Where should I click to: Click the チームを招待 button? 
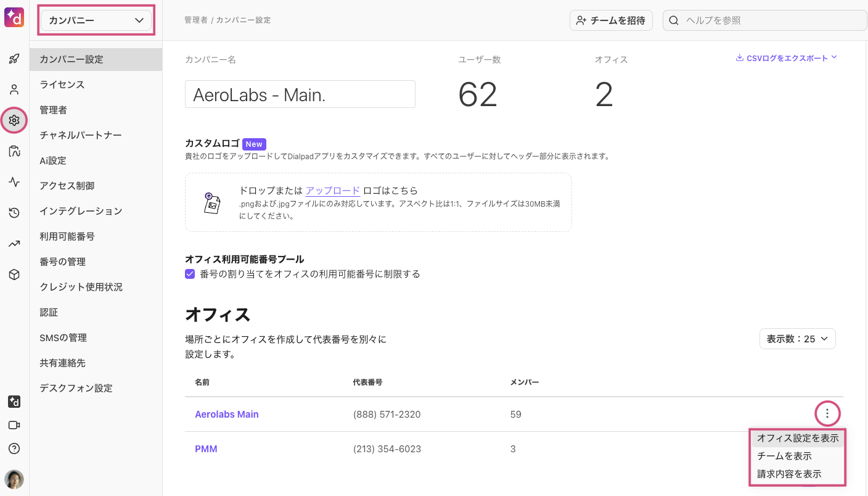[x=611, y=20]
